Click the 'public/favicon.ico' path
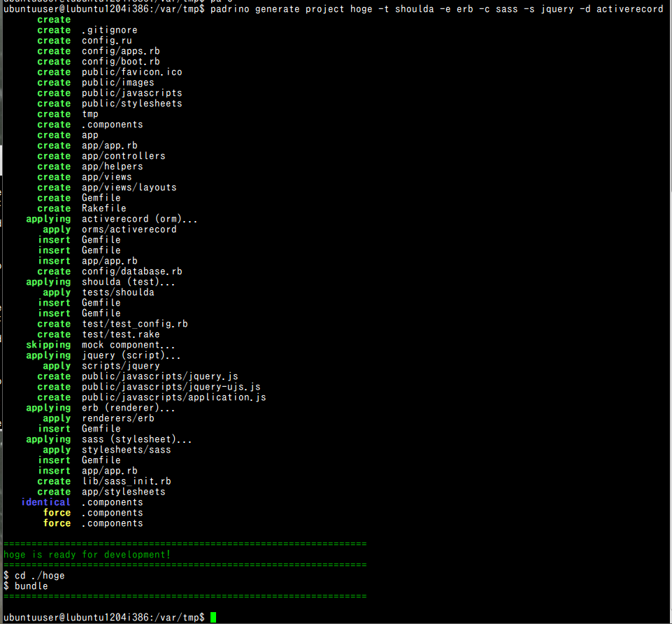Screen dimensions: 672x624 tap(132, 72)
